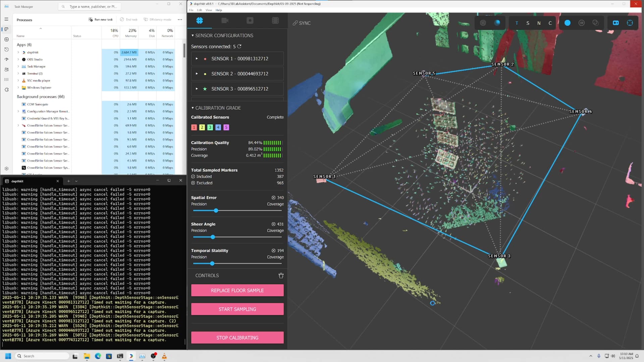Adjust the Spatial Error precision slider
The image size is (644, 362).
point(216,210)
